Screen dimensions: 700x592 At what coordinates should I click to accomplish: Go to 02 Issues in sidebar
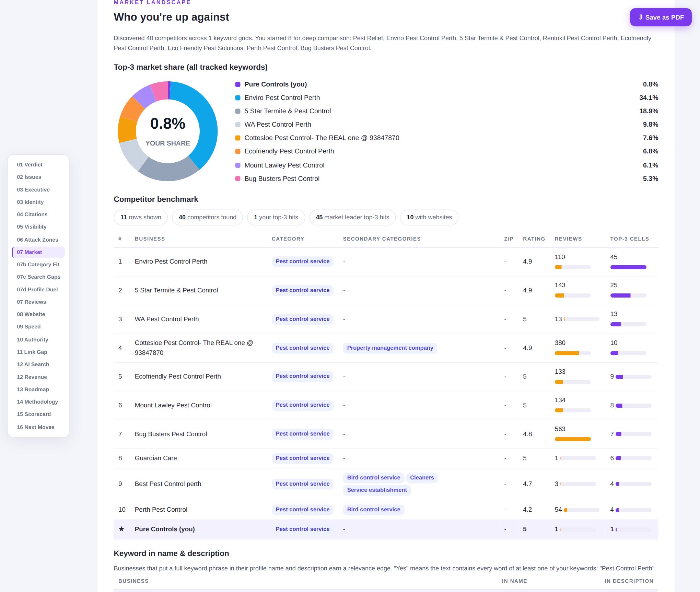coord(29,177)
